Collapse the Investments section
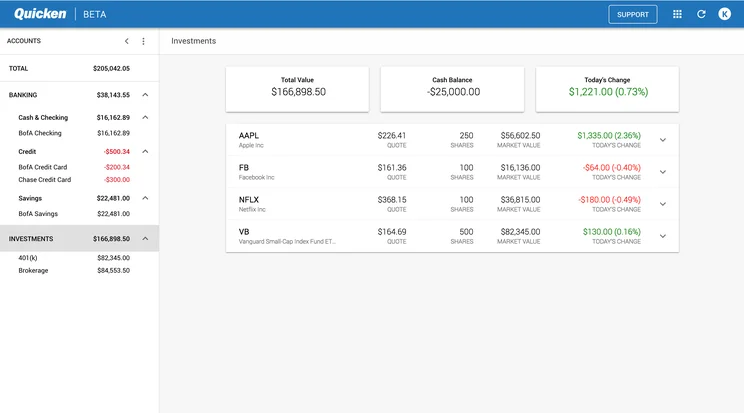The image size is (744, 413). [x=145, y=238]
